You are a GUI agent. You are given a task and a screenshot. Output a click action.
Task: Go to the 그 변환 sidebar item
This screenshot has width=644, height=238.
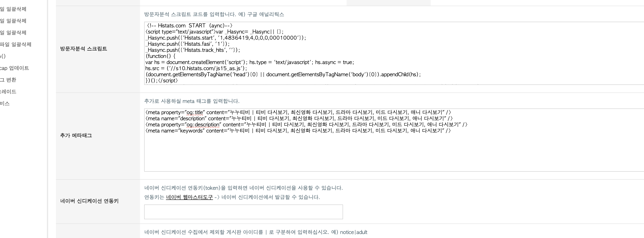pos(8,80)
